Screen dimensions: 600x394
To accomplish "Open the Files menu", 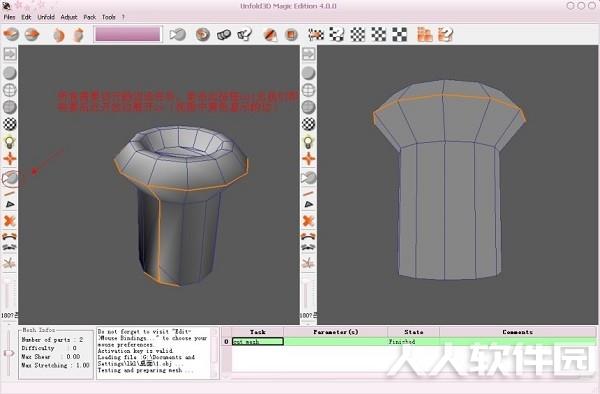I will 9,17.
